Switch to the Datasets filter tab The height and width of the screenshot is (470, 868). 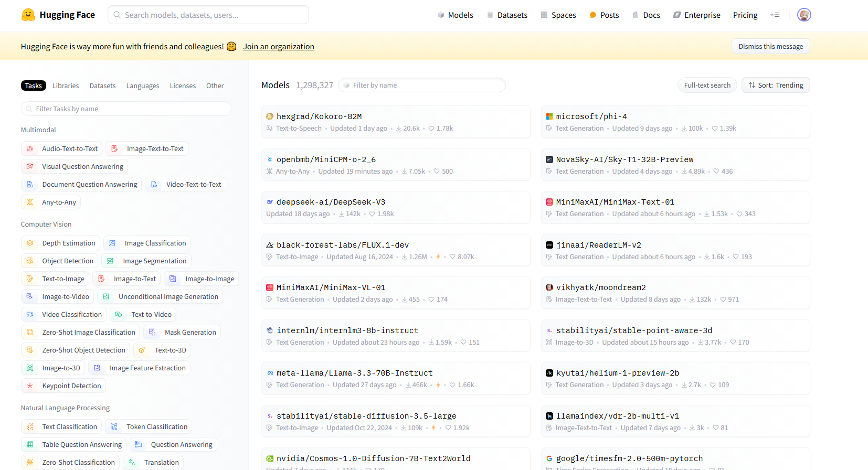pyautogui.click(x=102, y=86)
